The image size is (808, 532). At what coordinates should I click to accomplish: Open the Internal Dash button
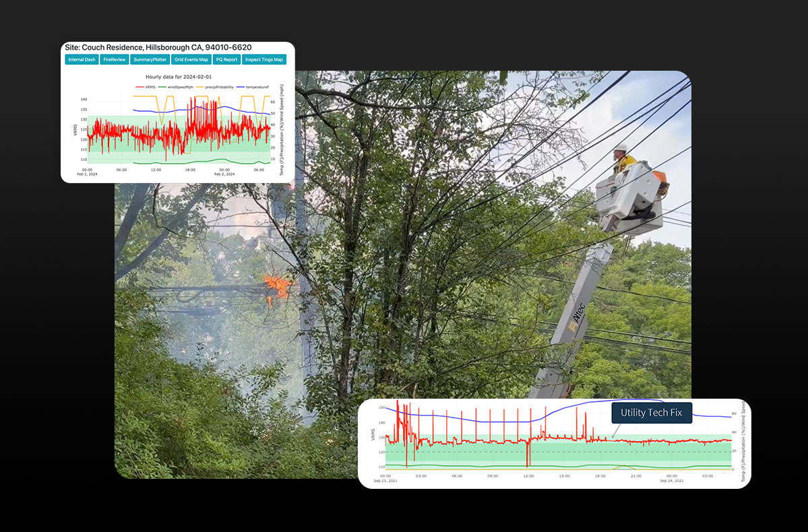pyautogui.click(x=82, y=60)
